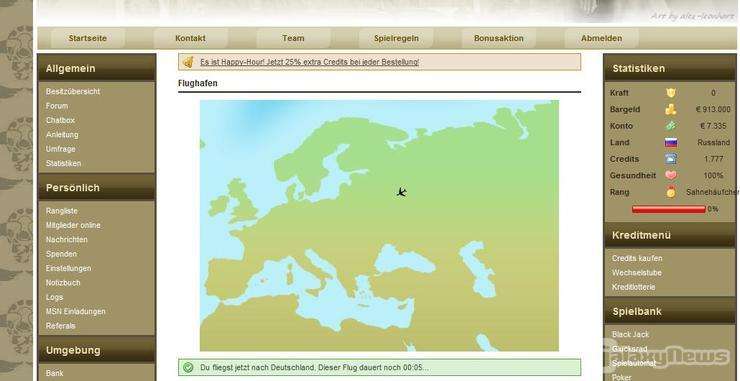Click the airplane marker on the map
This screenshot has width=740, height=381.
click(402, 192)
